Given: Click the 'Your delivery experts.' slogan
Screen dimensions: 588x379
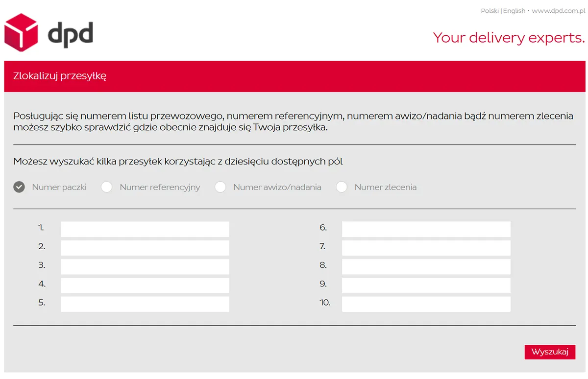Looking at the screenshot, I should click(509, 38).
